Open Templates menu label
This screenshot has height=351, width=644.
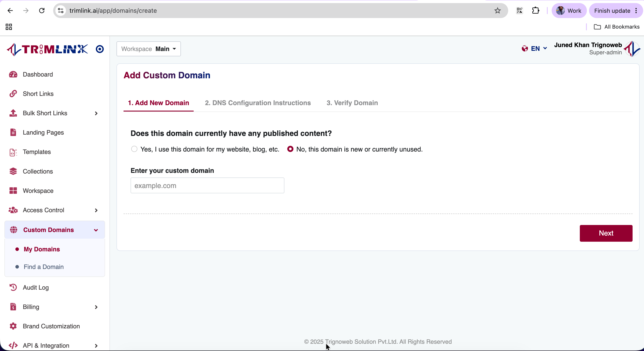click(x=37, y=152)
